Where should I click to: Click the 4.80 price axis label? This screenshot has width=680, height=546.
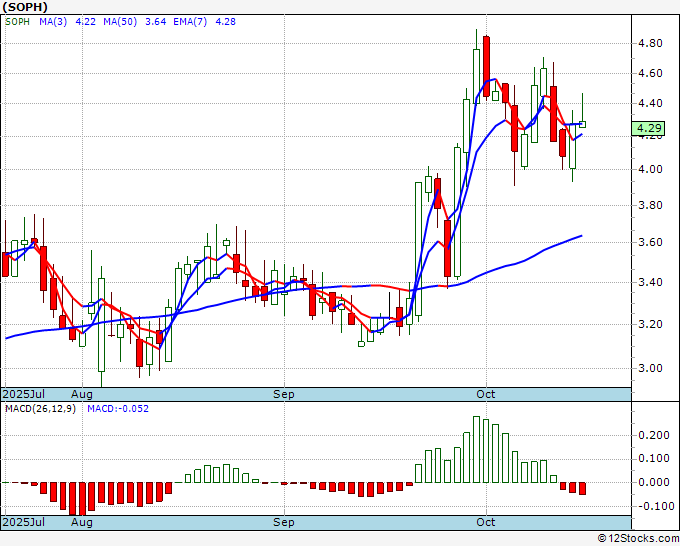pyautogui.click(x=650, y=43)
